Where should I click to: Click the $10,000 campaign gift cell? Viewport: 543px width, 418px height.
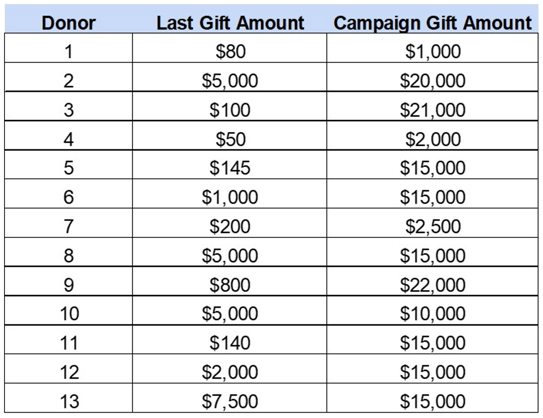[432, 310]
